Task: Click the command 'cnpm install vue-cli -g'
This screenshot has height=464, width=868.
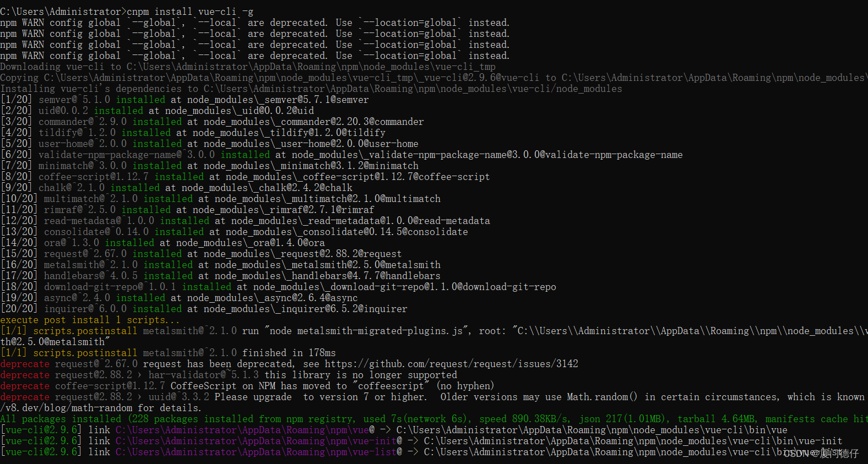Action: [x=190, y=12]
